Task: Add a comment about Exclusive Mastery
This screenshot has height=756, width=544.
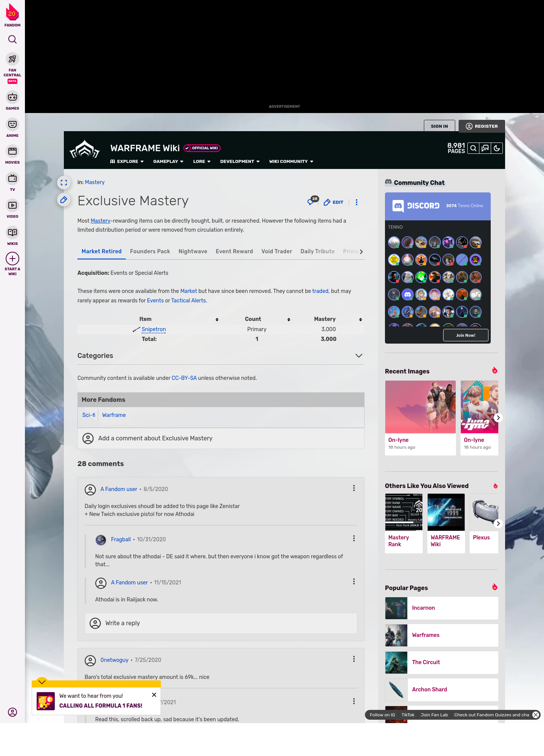Action: coord(221,438)
